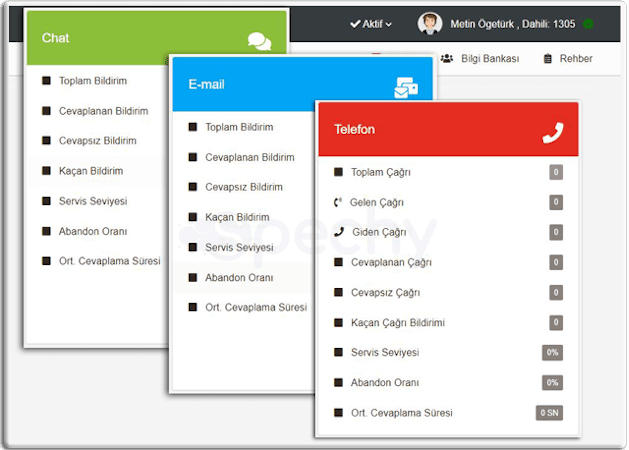Open the Bilgi Bankası menu item
This screenshot has height=450, width=629.
point(480,59)
